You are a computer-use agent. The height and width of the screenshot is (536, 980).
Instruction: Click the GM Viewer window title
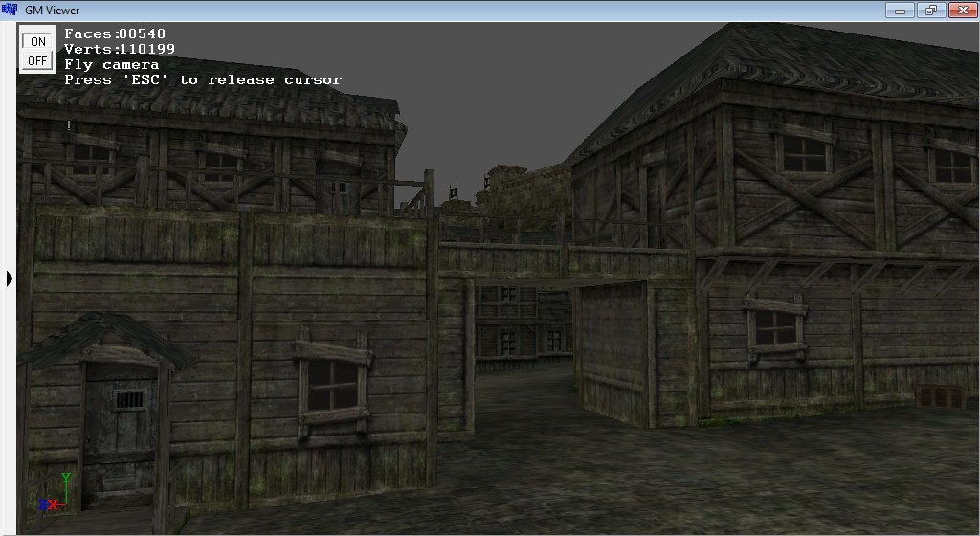53,10
